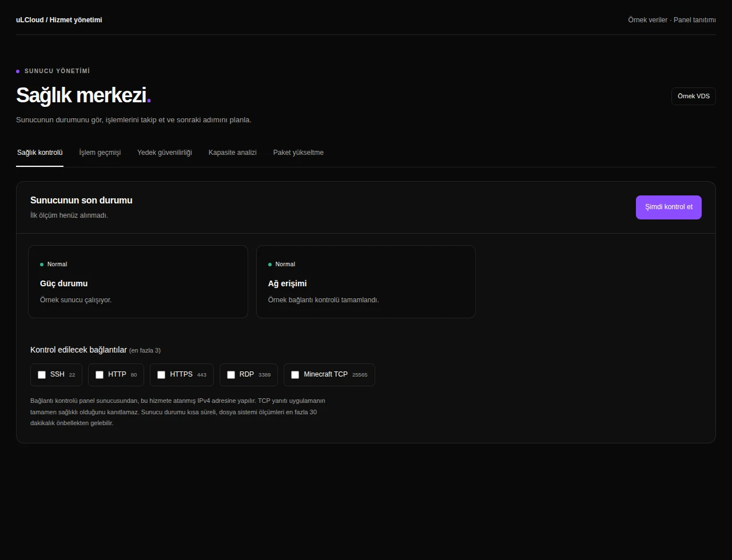
Task: Go to the Yedek güvenilirliği tab
Action: [x=165, y=153]
